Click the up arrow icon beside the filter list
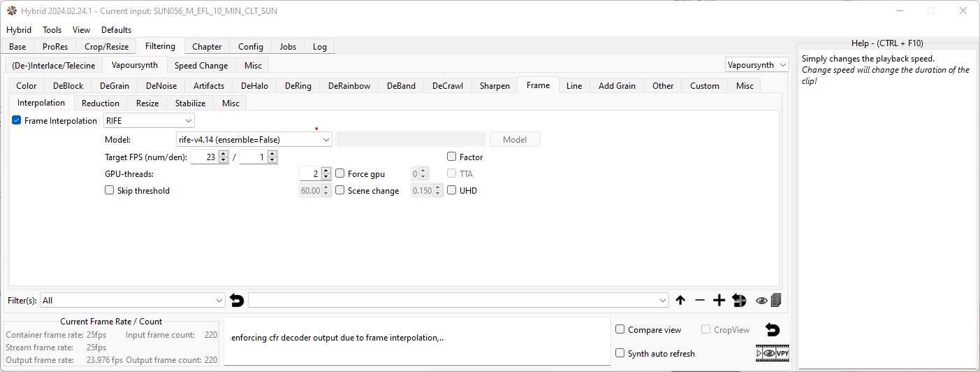980x372 pixels. [x=680, y=301]
